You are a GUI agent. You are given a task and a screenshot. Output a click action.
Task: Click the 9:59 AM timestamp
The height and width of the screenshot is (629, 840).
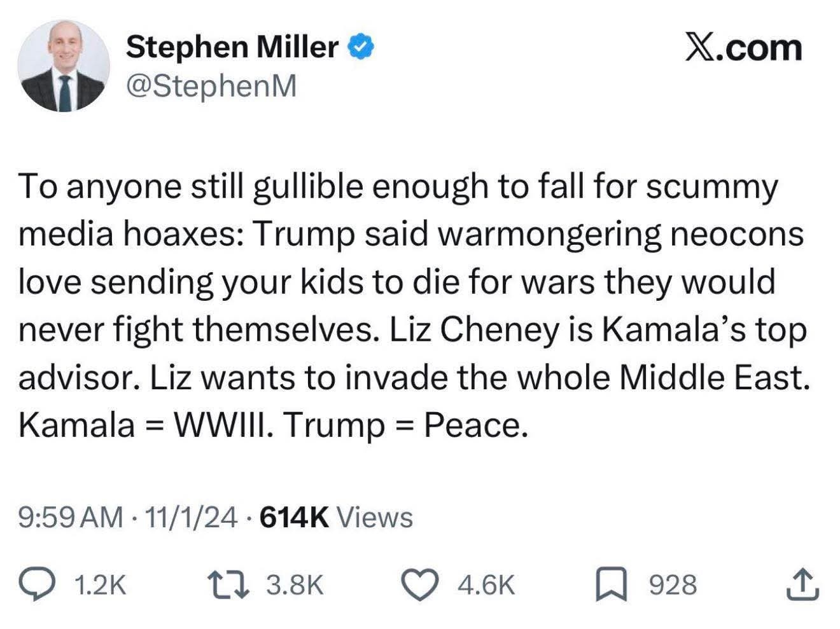(x=70, y=517)
